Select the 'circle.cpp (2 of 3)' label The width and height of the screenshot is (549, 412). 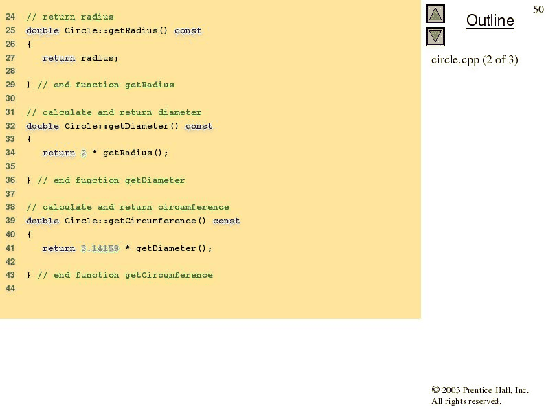pos(474,60)
